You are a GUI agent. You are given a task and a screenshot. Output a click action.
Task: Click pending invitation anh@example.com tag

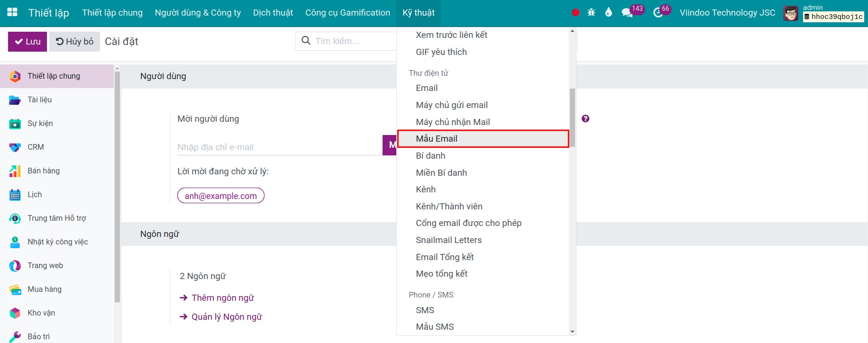click(x=221, y=196)
